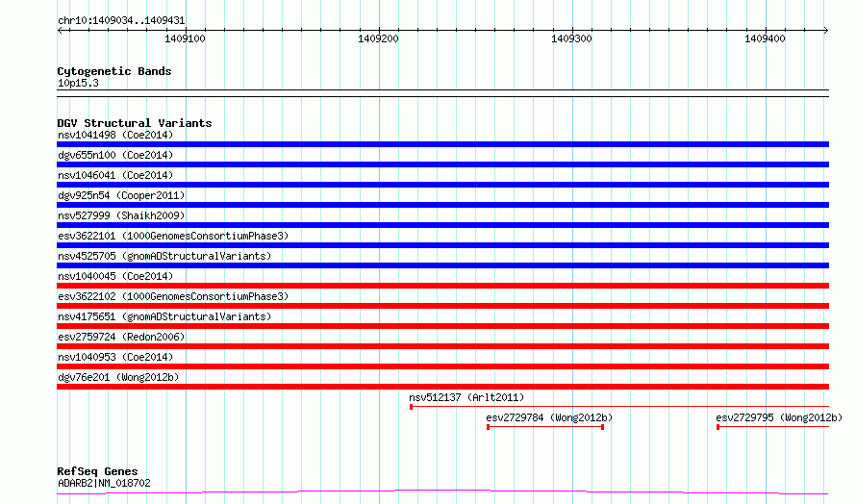Select the 10p15.3 band label
This screenshot has height=504, width=856.
click(x=78, y=83)
